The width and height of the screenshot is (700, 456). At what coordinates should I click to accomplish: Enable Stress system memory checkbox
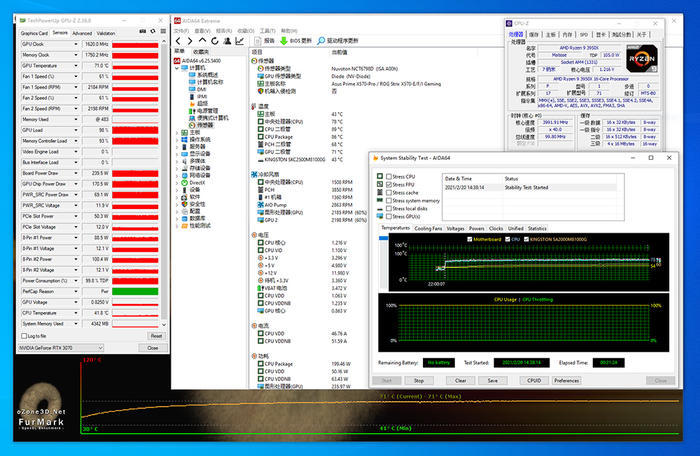(389, 201)
